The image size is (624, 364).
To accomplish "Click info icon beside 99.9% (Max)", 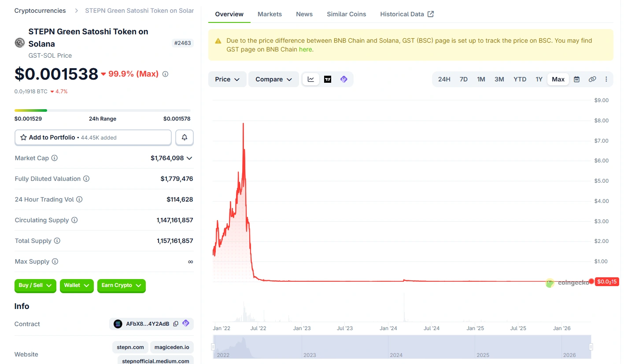I will tap(166, 74).
